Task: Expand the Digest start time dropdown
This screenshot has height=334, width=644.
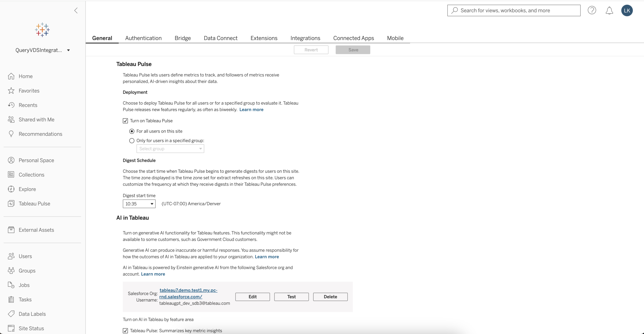Action: pyautogui.click(x=139, y=204)
